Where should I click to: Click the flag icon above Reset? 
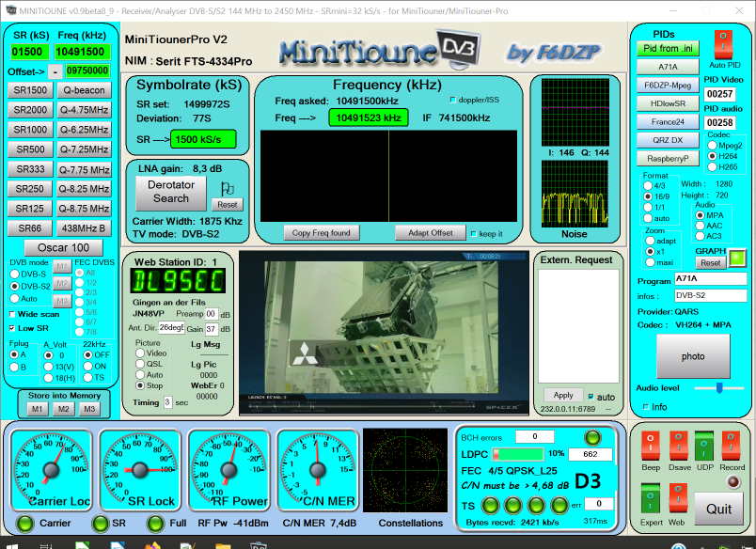coord(228,188)
